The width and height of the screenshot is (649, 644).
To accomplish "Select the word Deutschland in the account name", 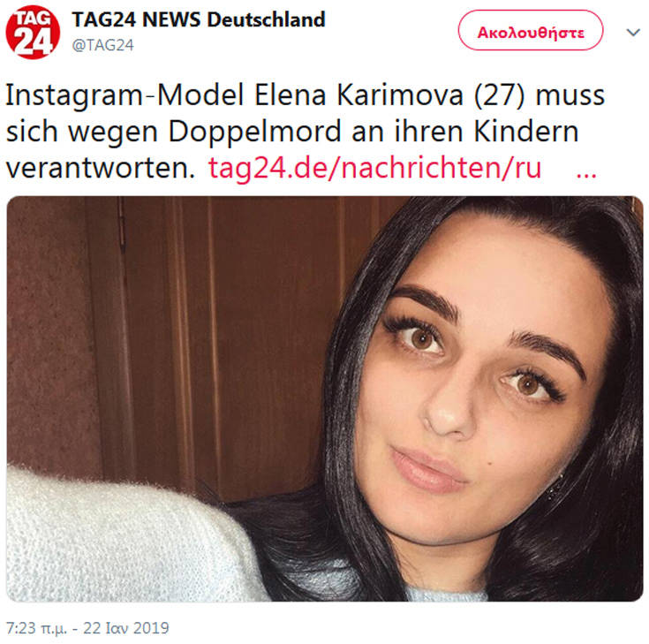I will coord(266,19).
